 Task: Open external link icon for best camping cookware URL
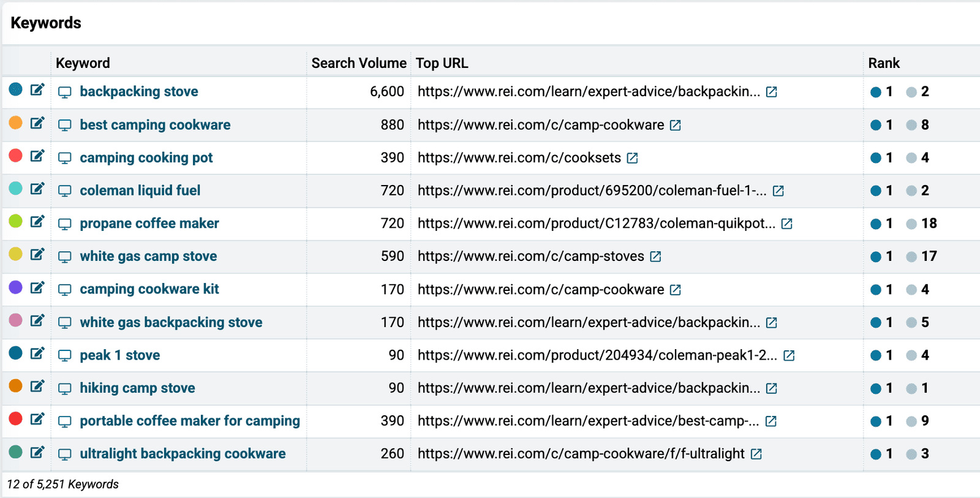[x=676, y=125]
